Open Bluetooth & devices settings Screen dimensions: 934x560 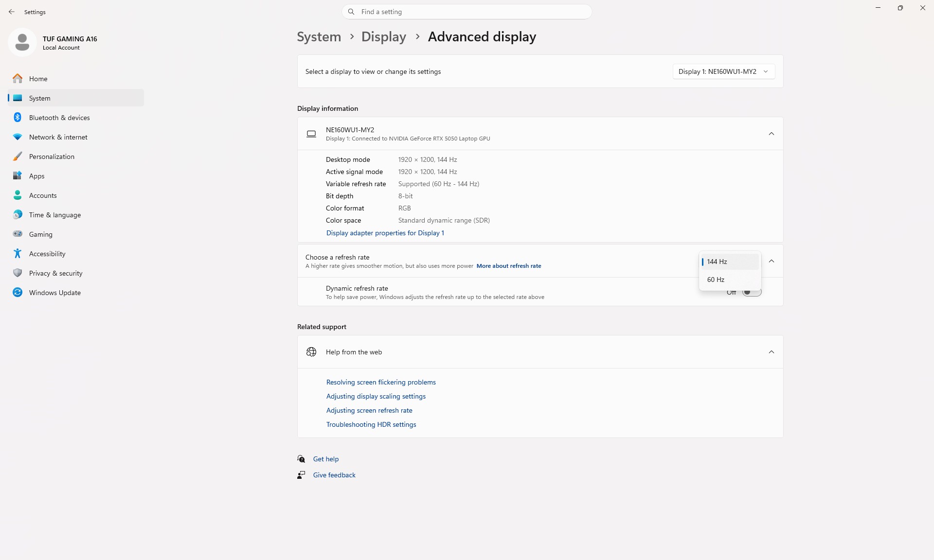click(x=76, y=118)
